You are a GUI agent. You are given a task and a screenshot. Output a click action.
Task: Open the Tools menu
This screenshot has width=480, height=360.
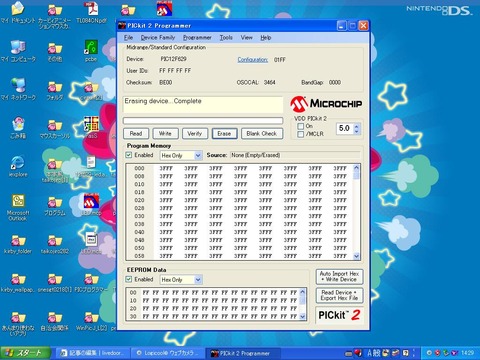[226, 37]
